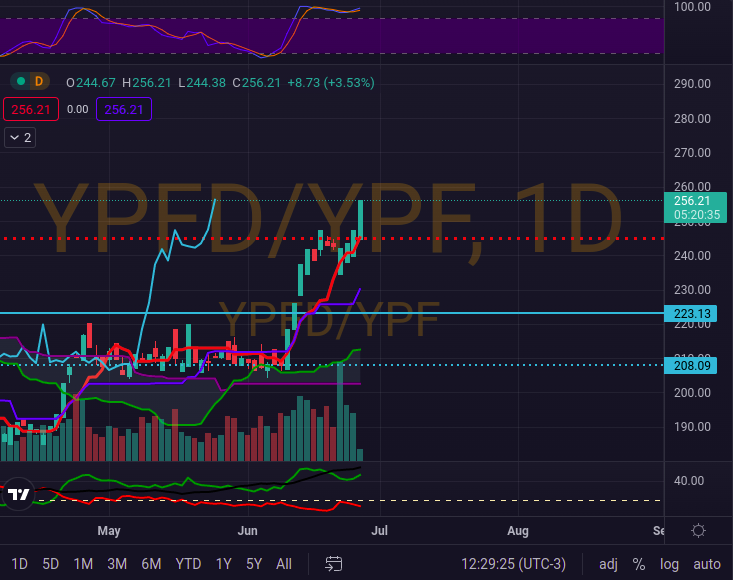Click the TradingView logo icon
Screen dimensions: 733x580
pos(18,494)
